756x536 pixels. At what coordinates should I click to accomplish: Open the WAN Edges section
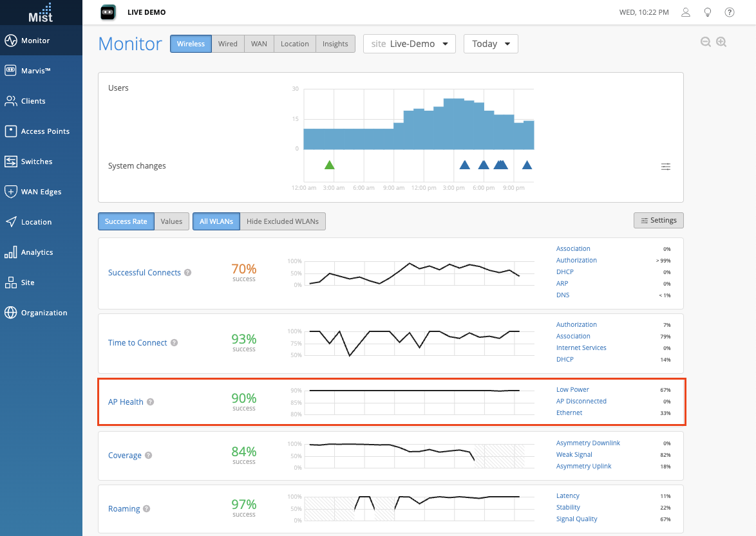pyautogui.click(x=41, y=192)
